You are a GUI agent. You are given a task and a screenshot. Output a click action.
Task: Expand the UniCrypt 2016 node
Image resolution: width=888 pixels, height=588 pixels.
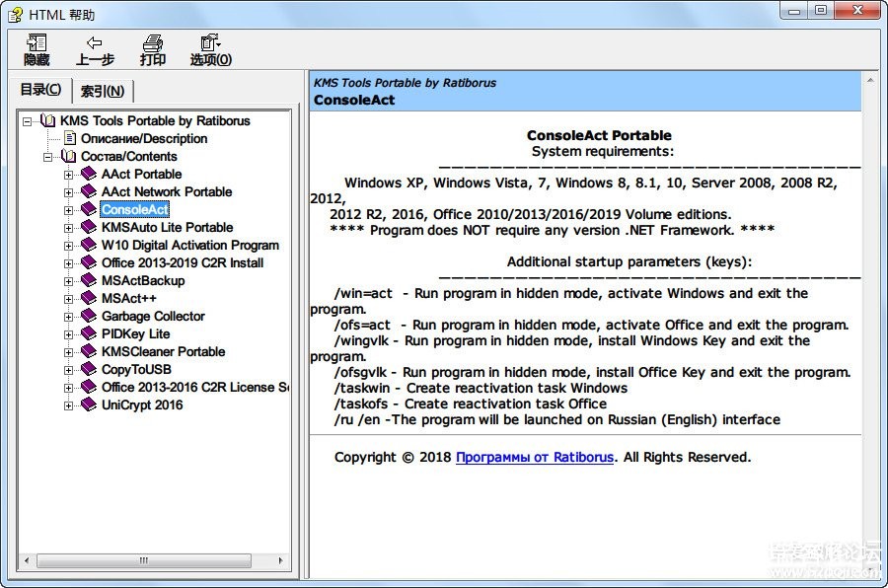[x=68, y=406]
